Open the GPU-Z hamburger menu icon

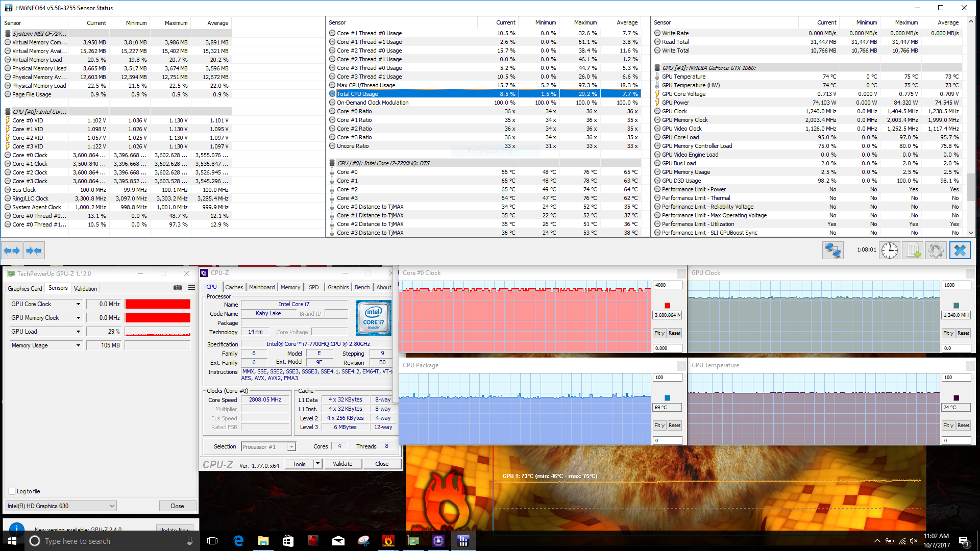click(191, 288)
